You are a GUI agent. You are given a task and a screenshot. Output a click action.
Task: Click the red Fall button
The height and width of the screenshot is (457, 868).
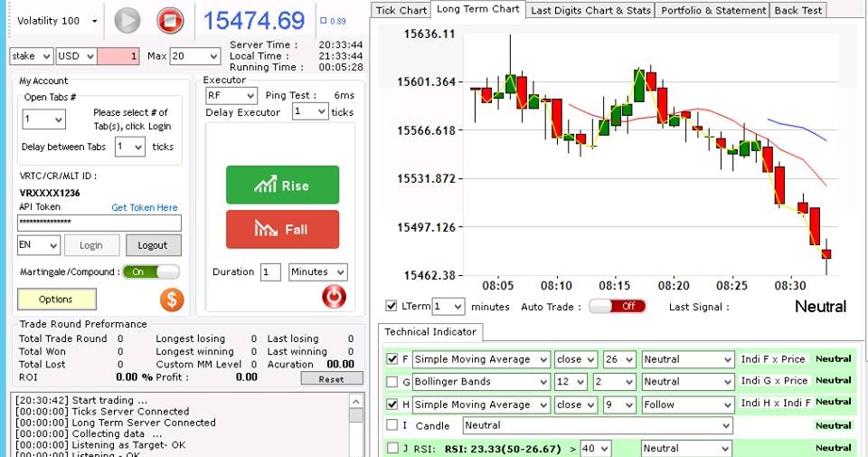click(282, 229)
